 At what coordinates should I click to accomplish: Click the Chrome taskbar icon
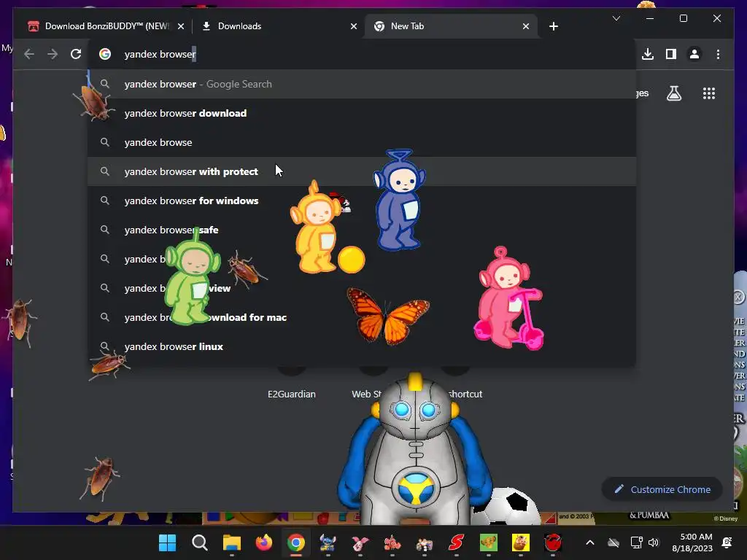click(296, 542)
